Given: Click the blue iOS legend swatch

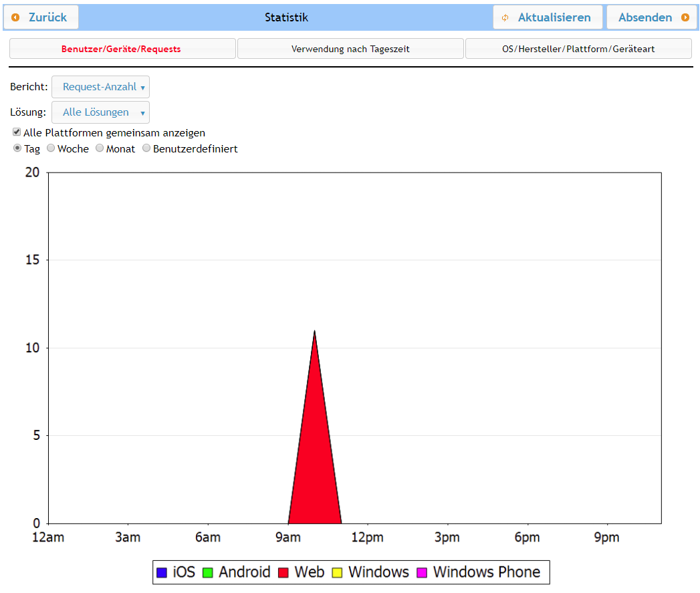Looking at the screenshot, I should [161, 572].
